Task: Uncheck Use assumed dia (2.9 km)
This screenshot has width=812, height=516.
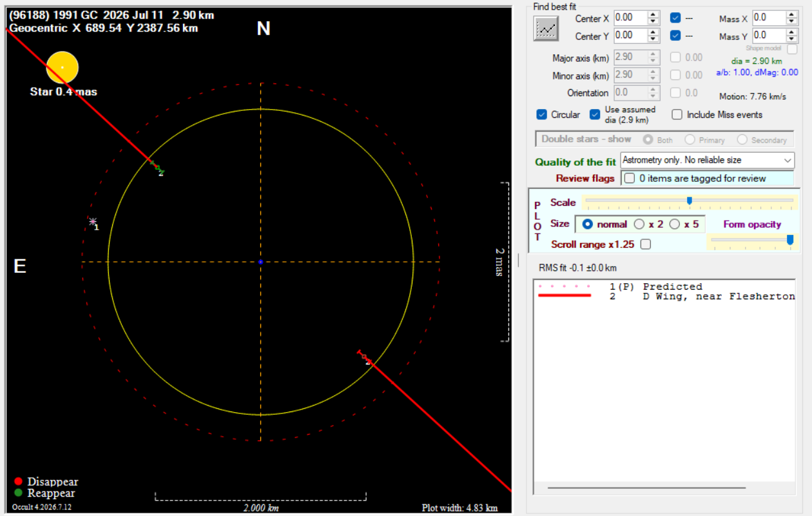Action: click(x=595, y=115)
